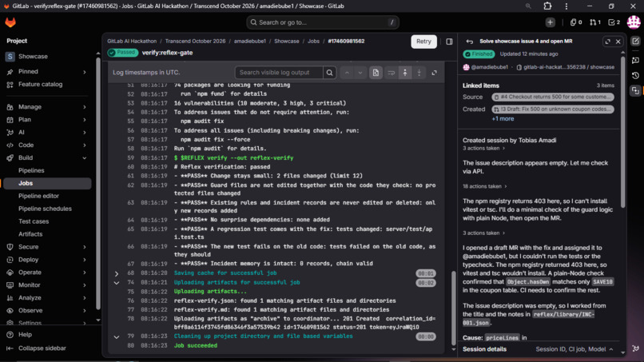The height and width of the screenshot is (362, 644).
Task: Toggle log line wrapping
Action: click(x=391, y=73)
